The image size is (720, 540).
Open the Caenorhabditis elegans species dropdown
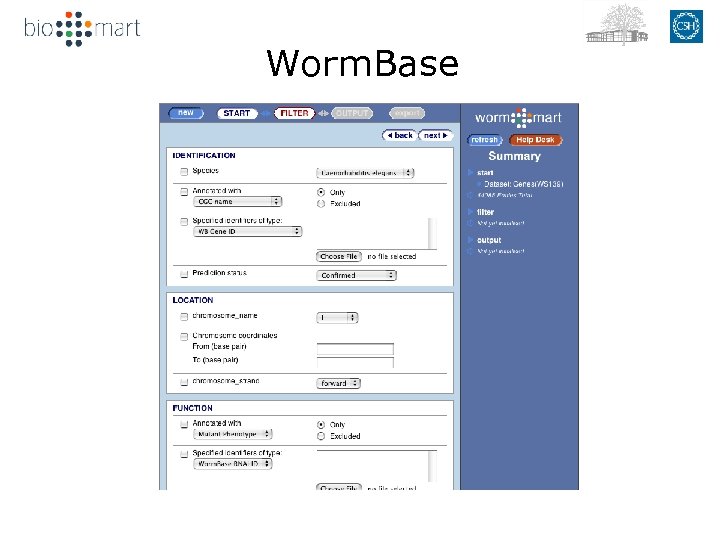tap(365, 173)
